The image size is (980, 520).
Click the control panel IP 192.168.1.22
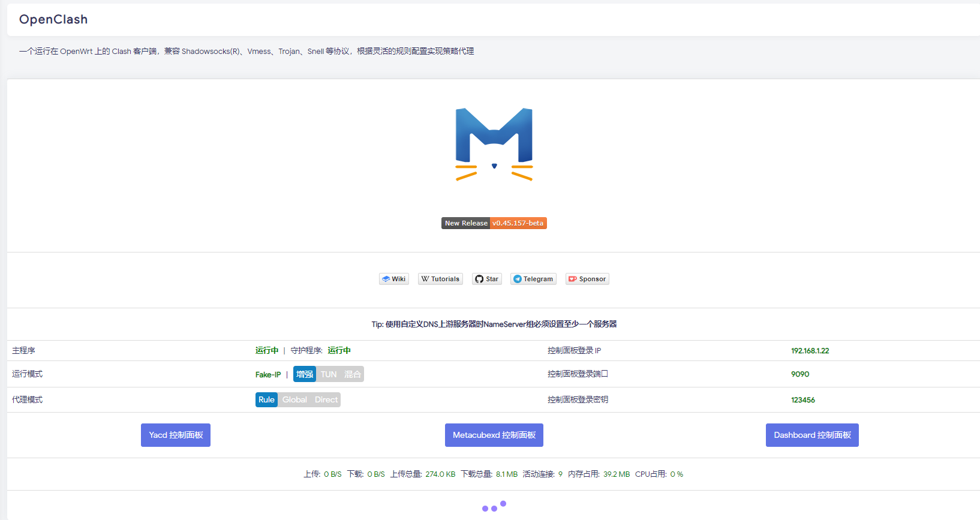810,351
